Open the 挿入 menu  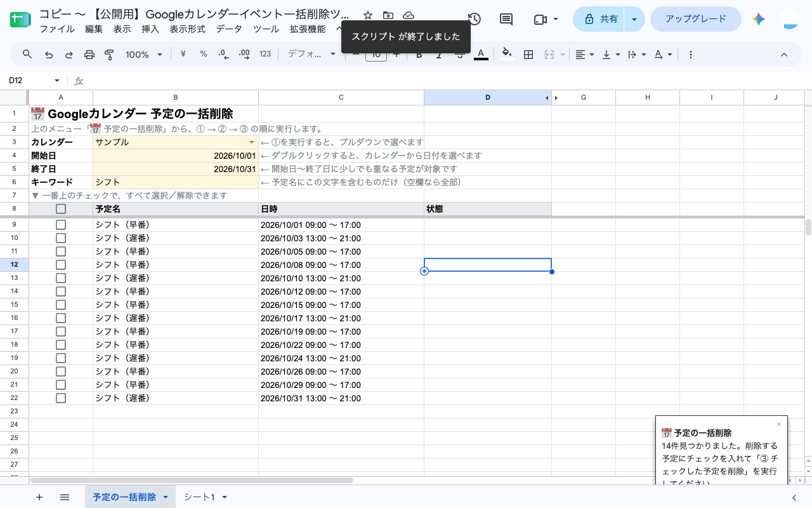click(x=150, y=29)
